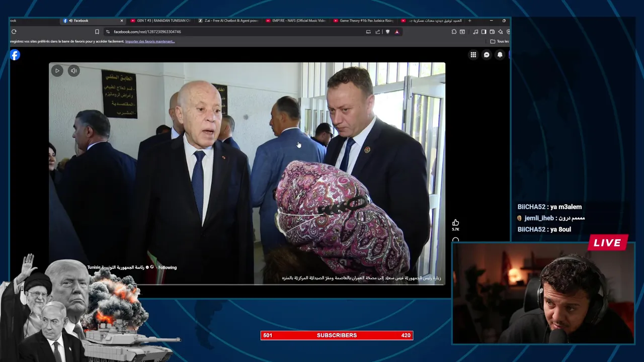Toggle the reel sound speaker button
The width and height of the screenshot is (644, 362).
73,71
